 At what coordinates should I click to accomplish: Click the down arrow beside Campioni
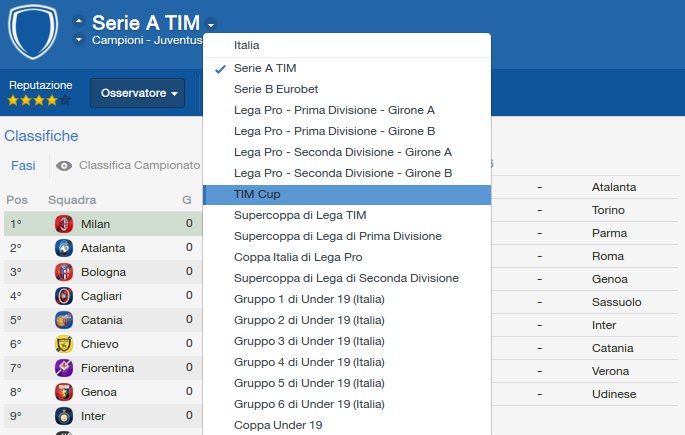coord(79,40)
